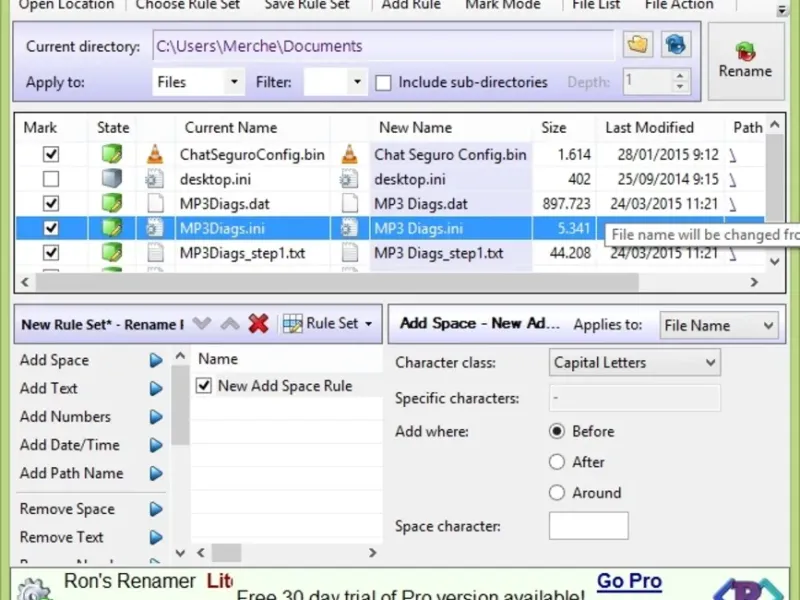
Task: Click the rule type list scroll down arrow
Action: (x=180, y=553)
